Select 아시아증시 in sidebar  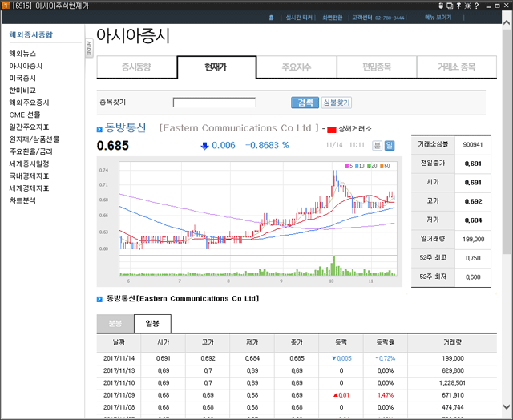click(x=26, y=66)
